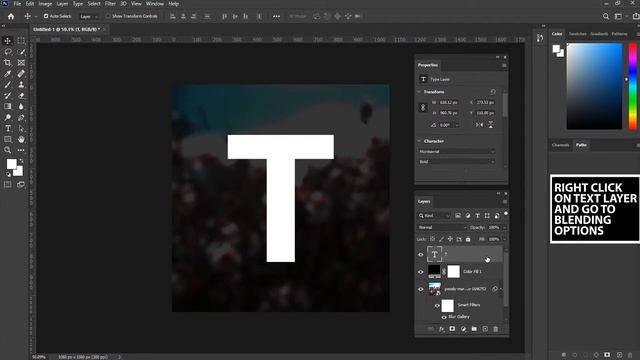Collapse the Transform section

click(419, 92)
